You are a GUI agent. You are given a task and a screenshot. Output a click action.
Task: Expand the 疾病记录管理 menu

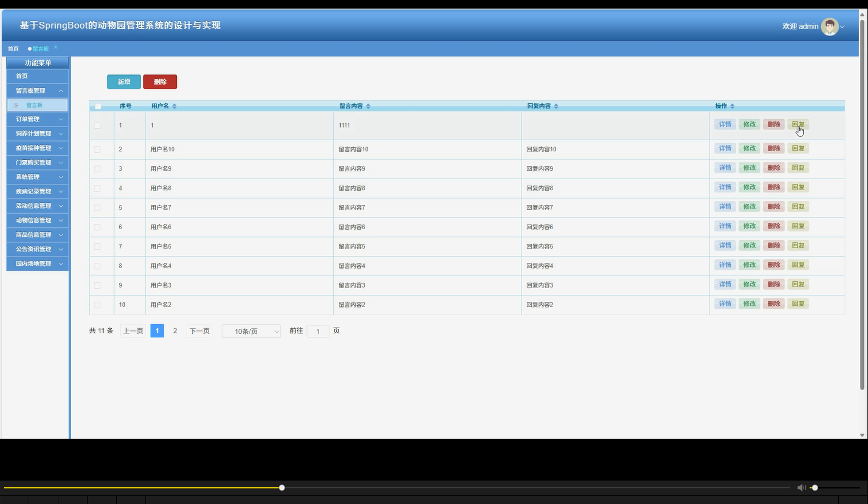37,191
